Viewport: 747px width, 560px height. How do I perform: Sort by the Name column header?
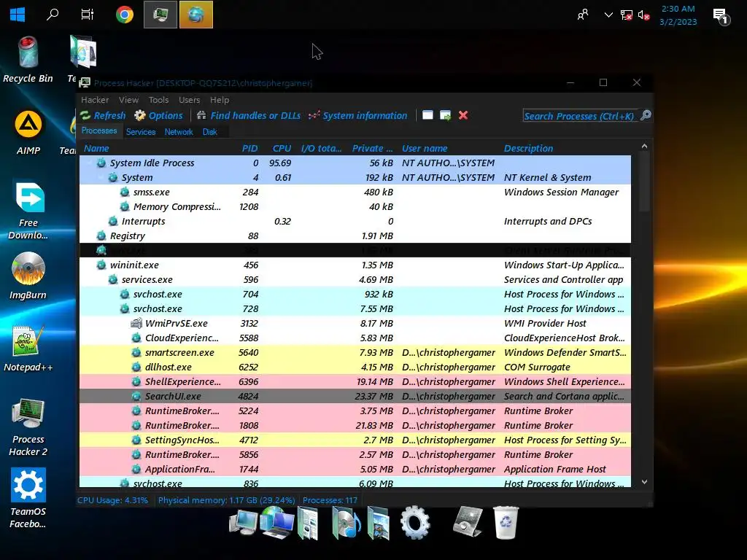click(x=96, y=148)
